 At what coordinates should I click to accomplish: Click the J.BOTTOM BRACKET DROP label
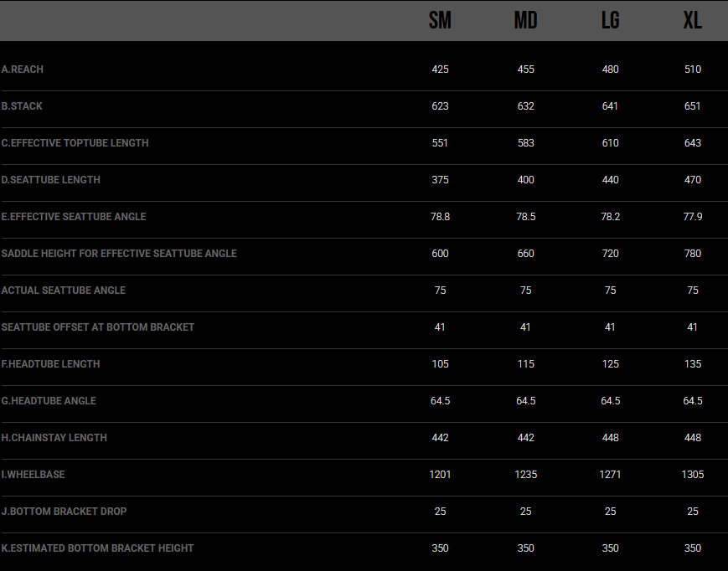pyautogui.click(x=65, y=512)
